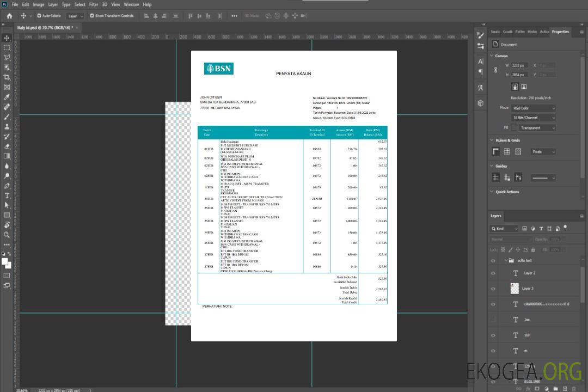This screenshot has height=392, width=588.
Task: Hide Layer 3 using its eye icon
Action: tap(493, 289)
